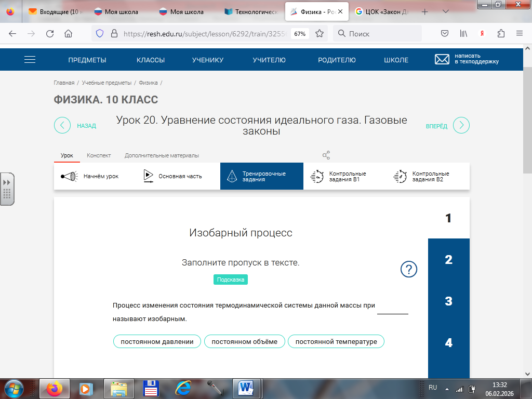
Task: Reload the page using the refresh icon
Action: 50,34
